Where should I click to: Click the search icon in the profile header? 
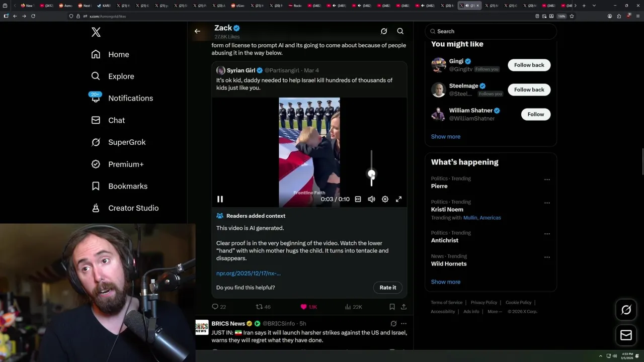(400, 31)
